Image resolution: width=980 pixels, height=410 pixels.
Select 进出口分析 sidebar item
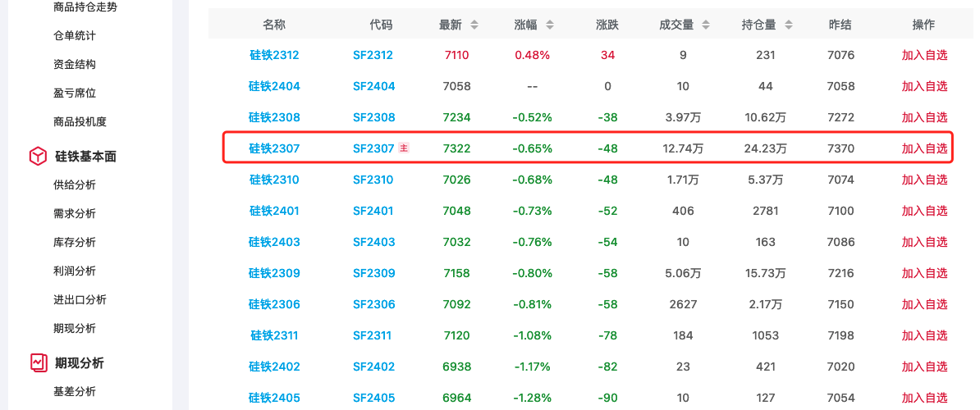pos(80,299)
